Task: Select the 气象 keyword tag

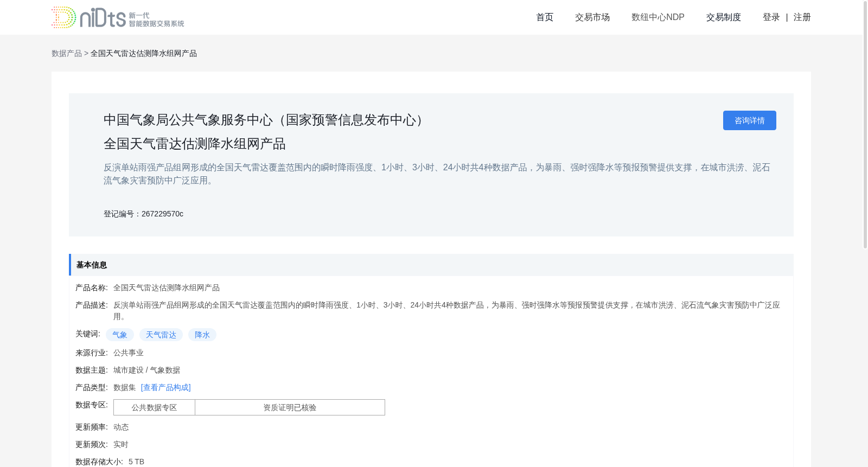Action: coord(120,335)
